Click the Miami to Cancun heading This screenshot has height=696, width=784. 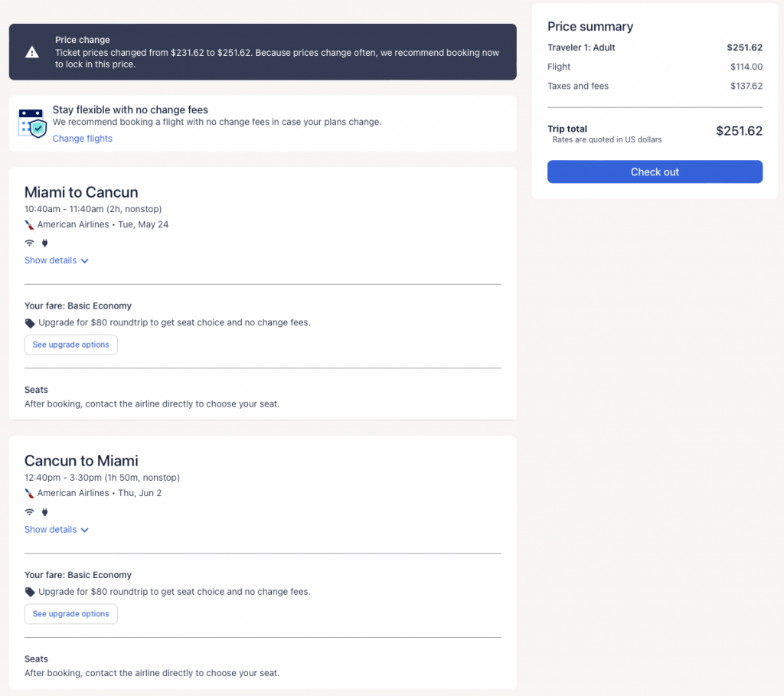point(81,192)
